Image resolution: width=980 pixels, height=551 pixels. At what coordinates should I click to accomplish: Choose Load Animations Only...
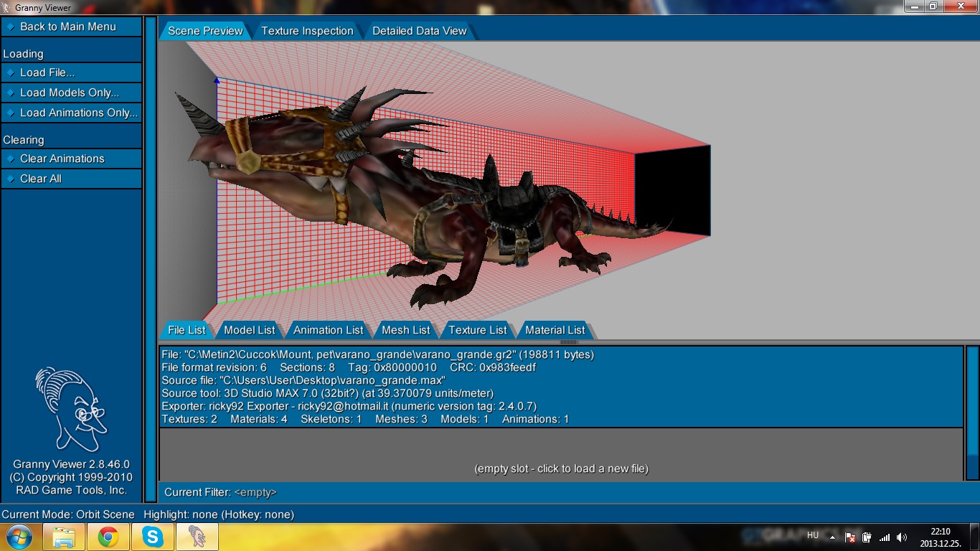tap(72, 113)
